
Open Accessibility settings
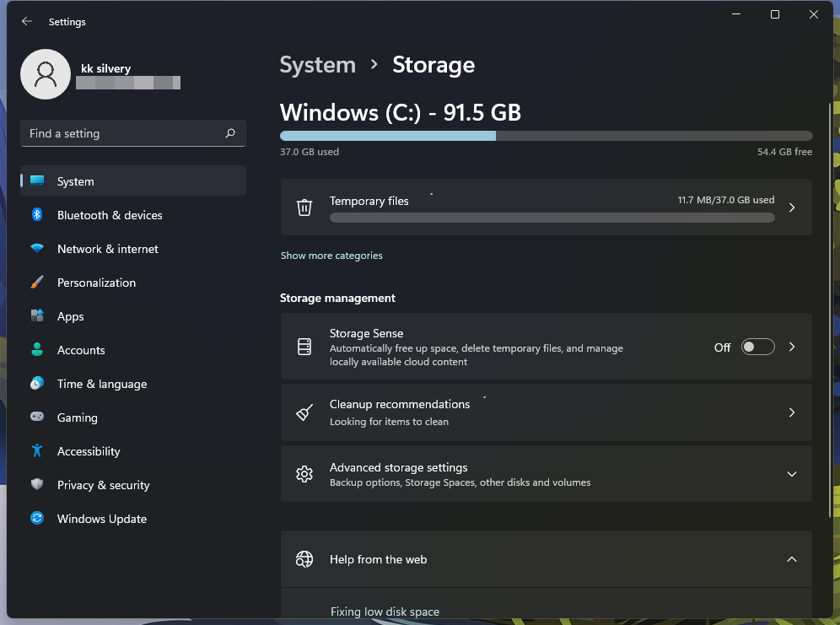[x=133, y=451]
